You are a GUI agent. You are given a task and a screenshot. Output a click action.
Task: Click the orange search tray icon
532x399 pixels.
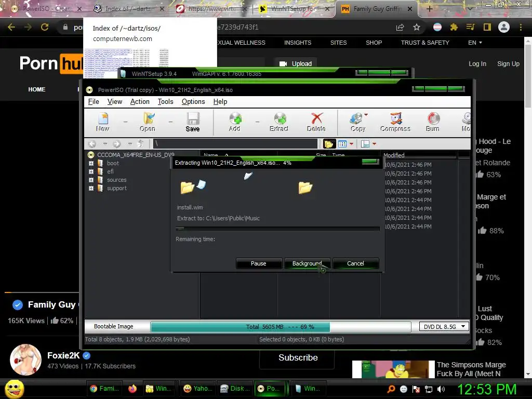[391, 389]
